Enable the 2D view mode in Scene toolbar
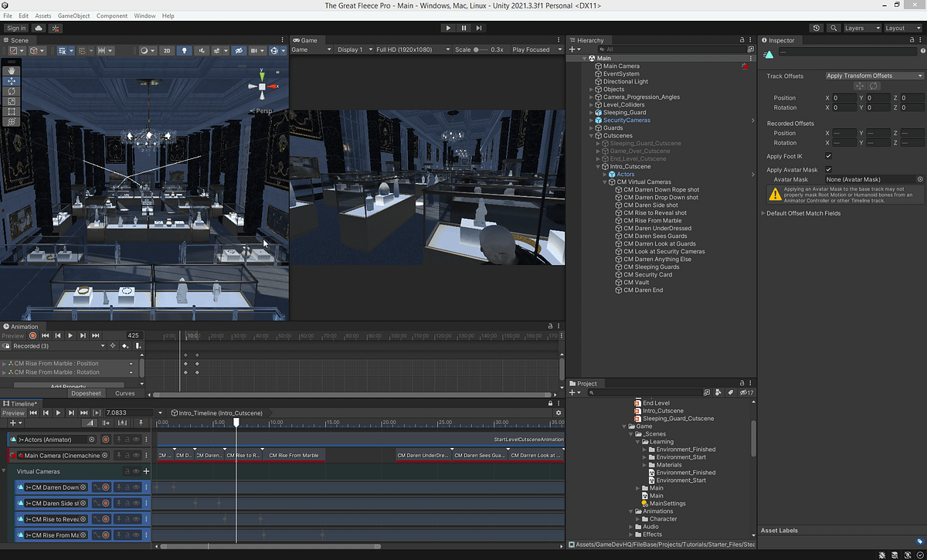 [165, 50]
